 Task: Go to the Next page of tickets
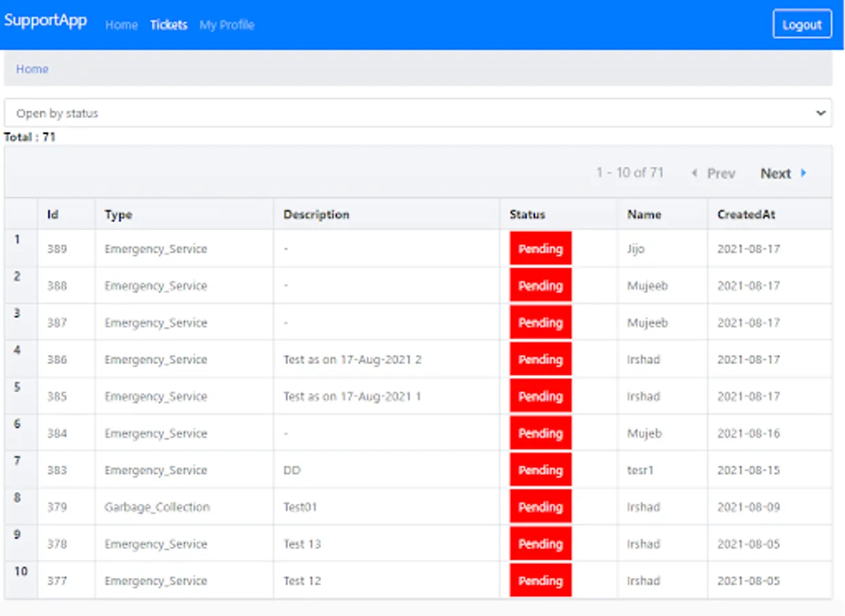pyautogui.click(x=783, y=173)
